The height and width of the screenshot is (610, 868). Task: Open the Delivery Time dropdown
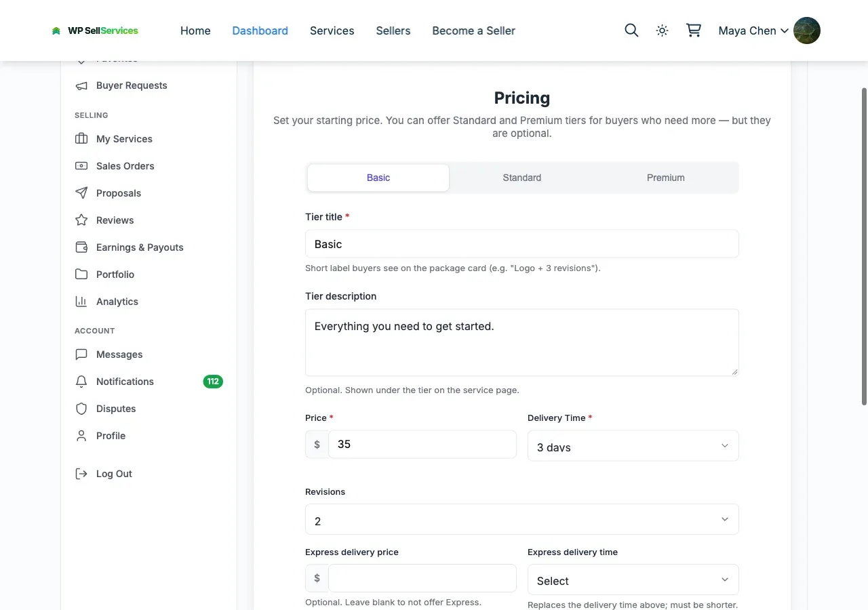pos(633,446)
